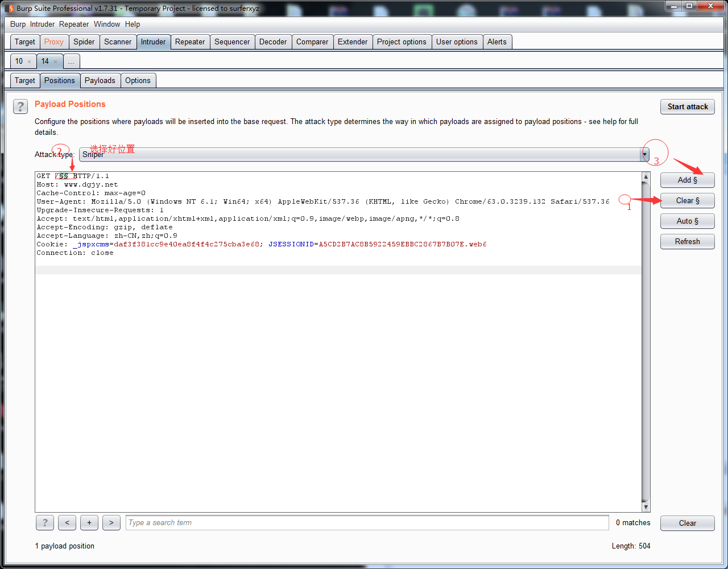
Task: Switch to the top-level Target tab
Action: point(25,42)
